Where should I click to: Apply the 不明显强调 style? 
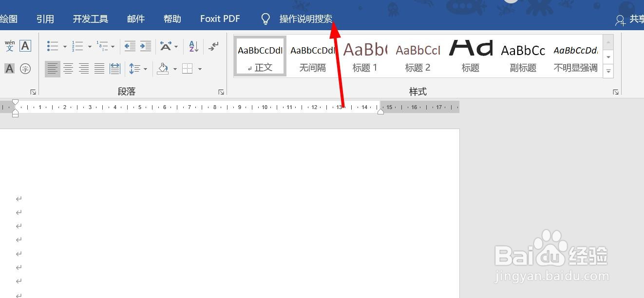(x=576, y=56)
